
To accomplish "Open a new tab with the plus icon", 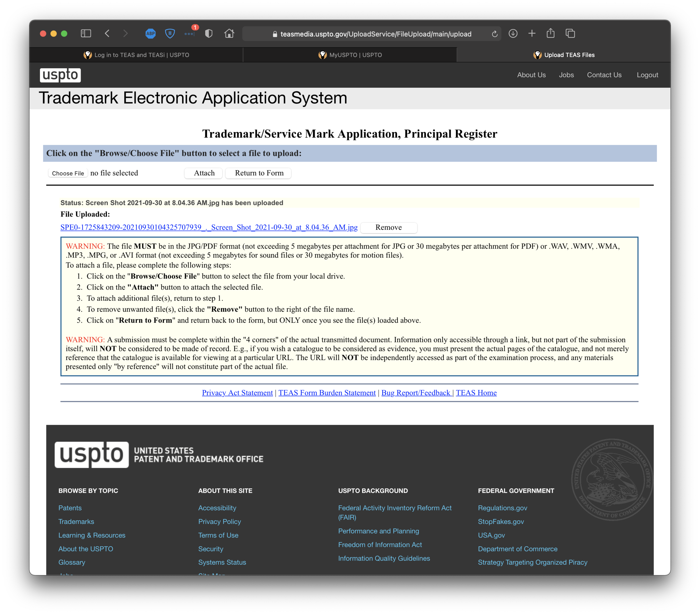I will pyautogui.click(x=532, y=33).
